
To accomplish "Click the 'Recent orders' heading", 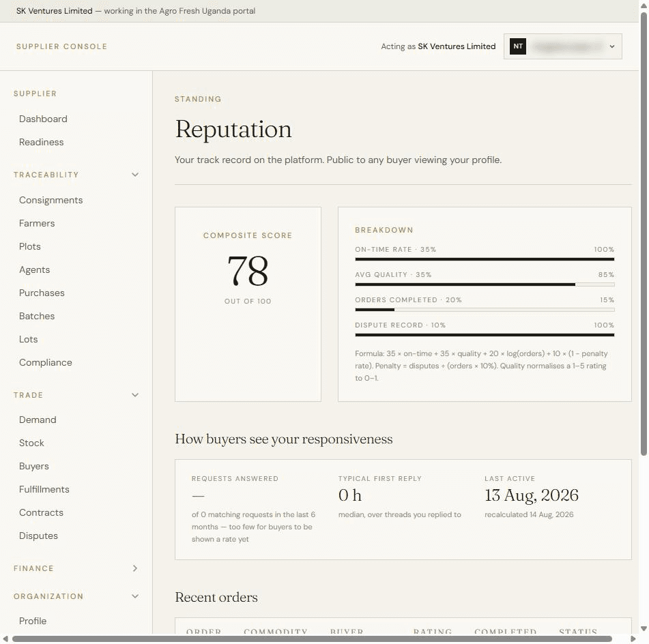I will [x=216, y=597].
